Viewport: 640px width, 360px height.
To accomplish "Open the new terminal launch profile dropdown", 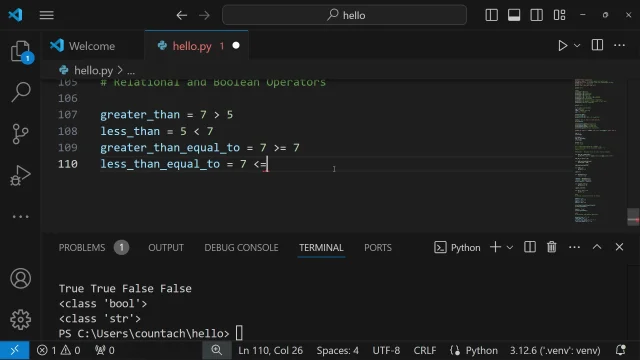I will coord(510,247).
